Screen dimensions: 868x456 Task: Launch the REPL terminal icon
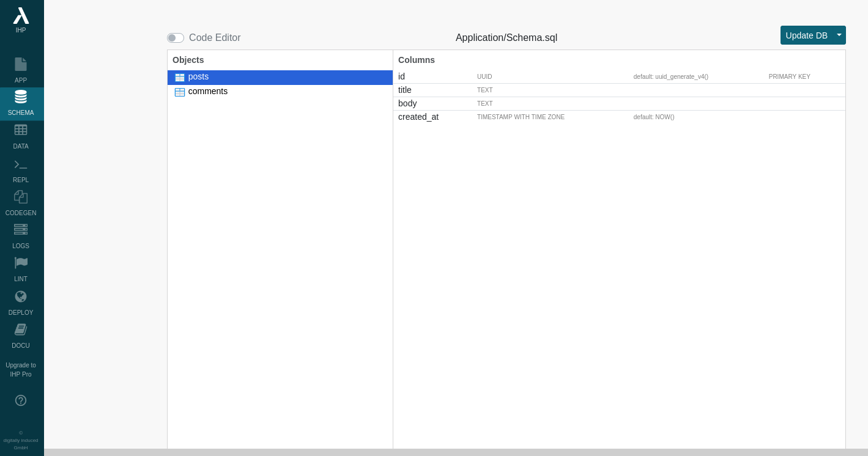[21, 164]
